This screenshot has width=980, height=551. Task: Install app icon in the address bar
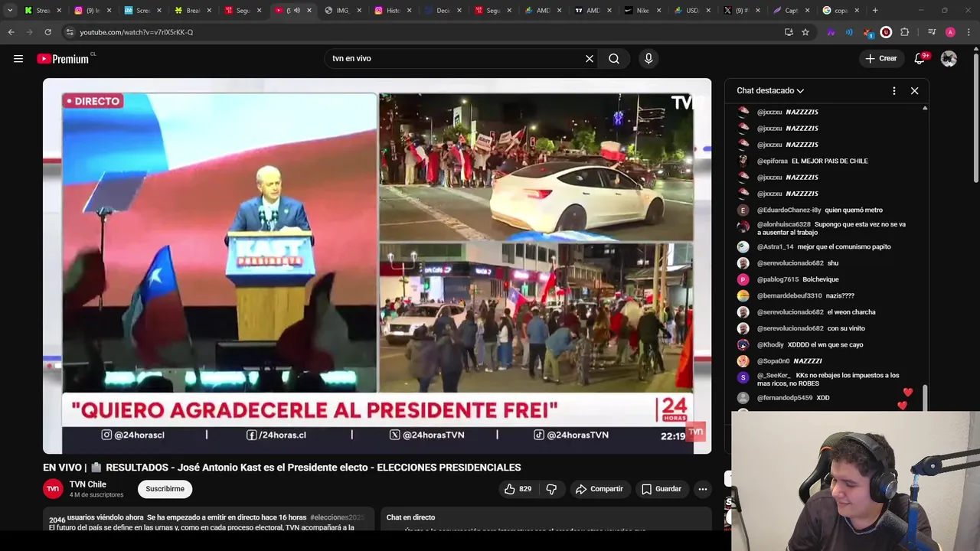789,32
